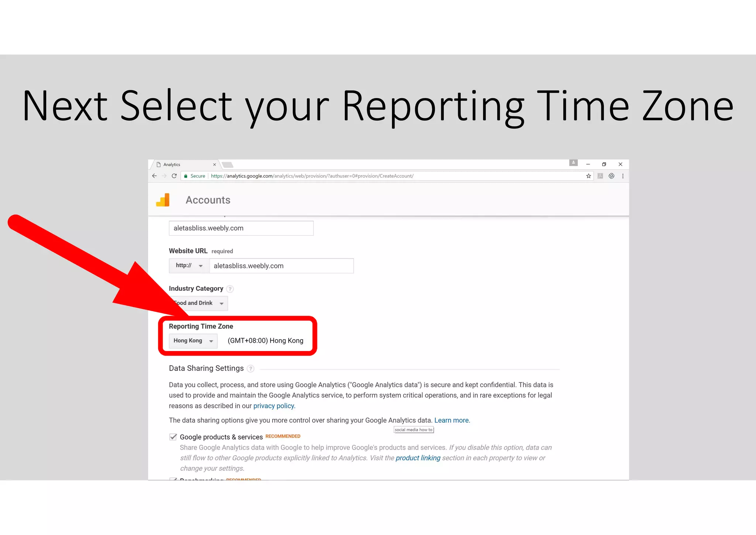
Task: Follow the Learn more link
Action: (452, 420)
